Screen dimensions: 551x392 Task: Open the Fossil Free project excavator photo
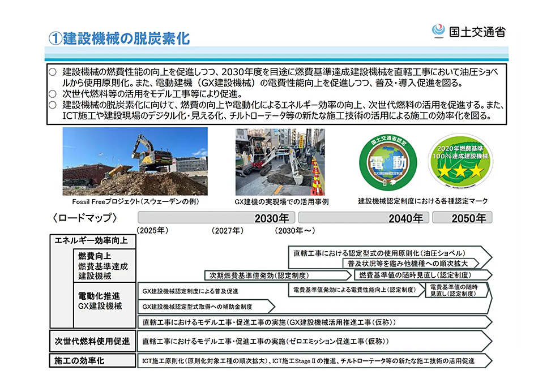point(135,161)
